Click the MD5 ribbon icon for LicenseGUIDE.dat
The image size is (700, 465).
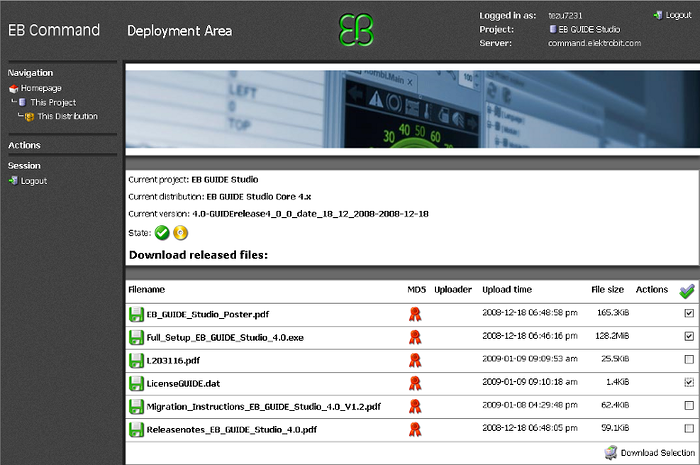pyautogui.click(x=414, y=383)
